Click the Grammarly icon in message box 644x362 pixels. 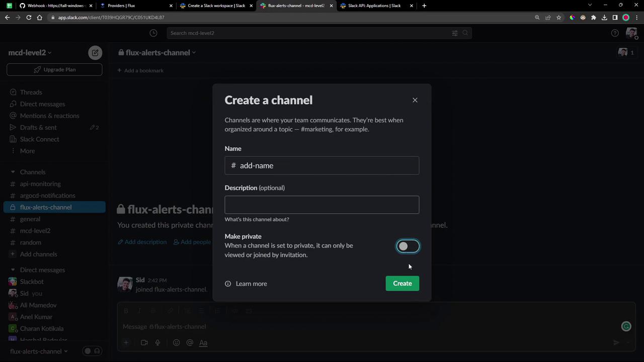click(x=626, y=326)
